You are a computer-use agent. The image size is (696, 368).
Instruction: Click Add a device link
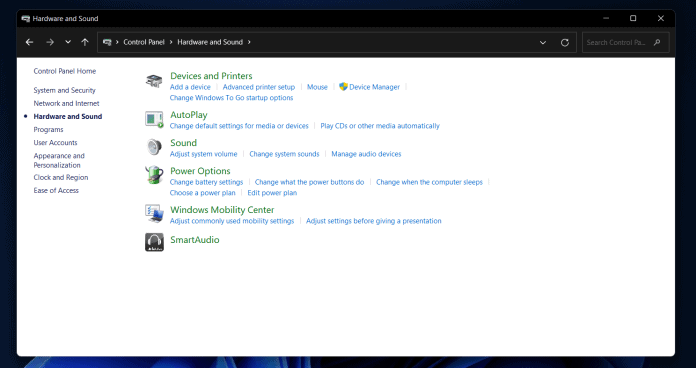pos(190,87)
